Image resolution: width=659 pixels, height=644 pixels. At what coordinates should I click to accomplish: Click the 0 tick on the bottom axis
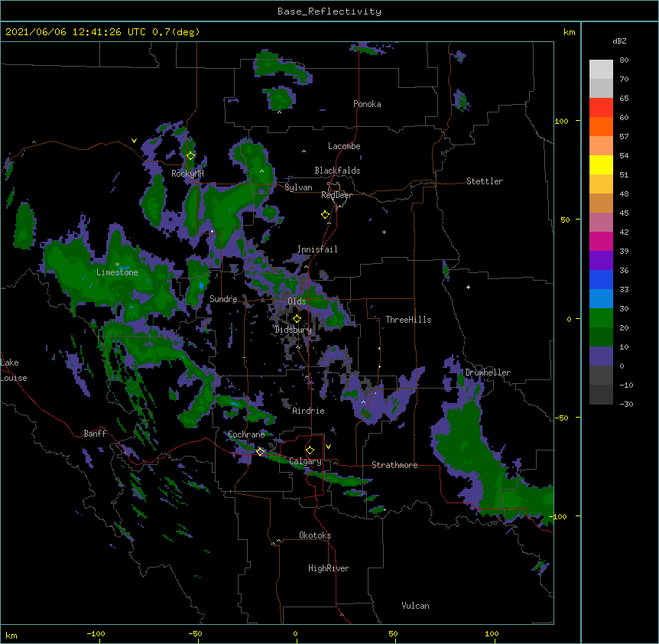(x=295, y=633)
